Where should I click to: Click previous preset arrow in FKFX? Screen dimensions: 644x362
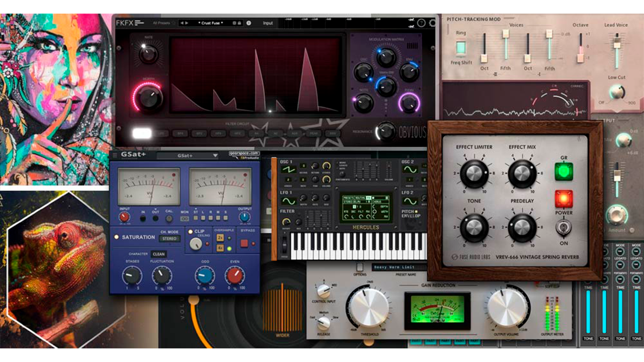(x=182, y=23)
